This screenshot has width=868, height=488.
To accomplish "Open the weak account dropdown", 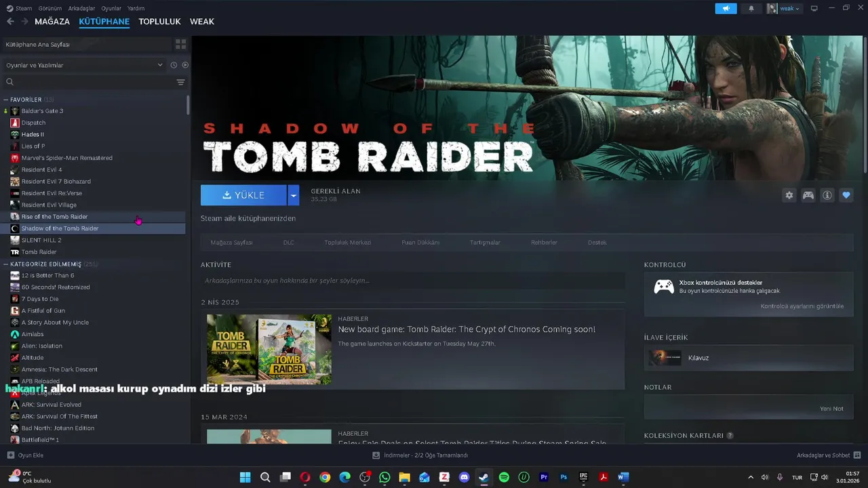I will pyautogui.click(x=784, y=8).
